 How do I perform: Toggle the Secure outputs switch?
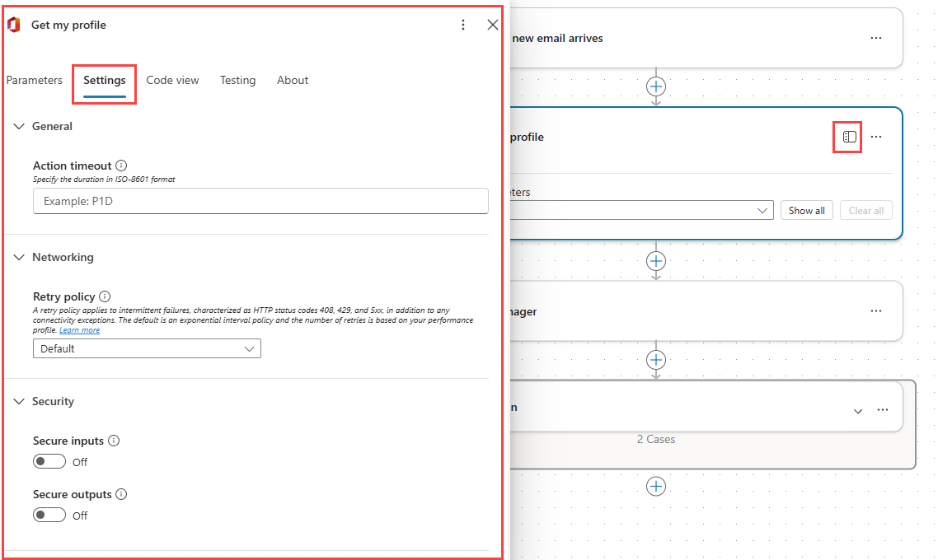coord(49,516)
